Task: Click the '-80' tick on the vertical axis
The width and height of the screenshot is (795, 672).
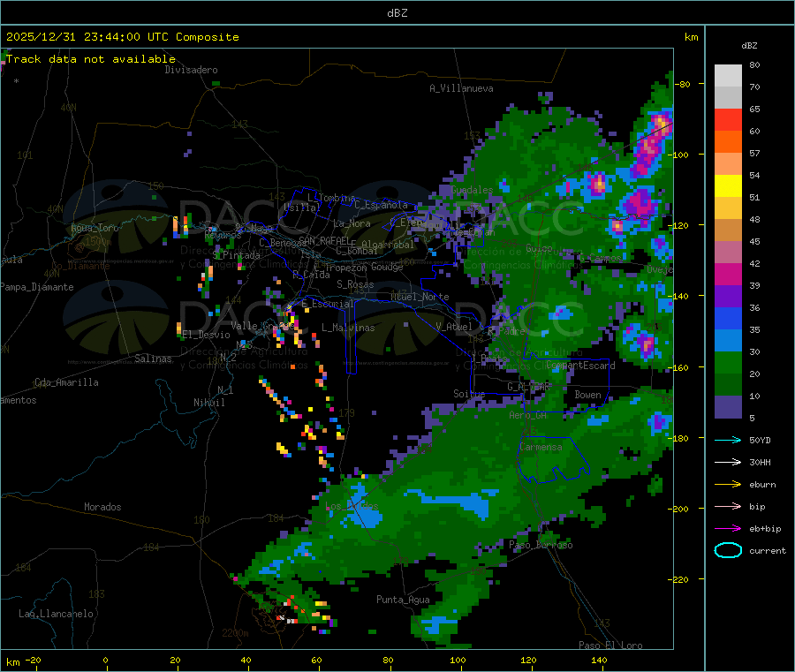Action: coord(682,84)
